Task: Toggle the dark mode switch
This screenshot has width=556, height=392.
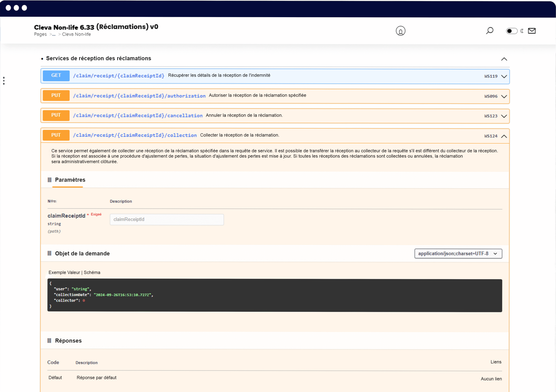Action: pos(511,31)
